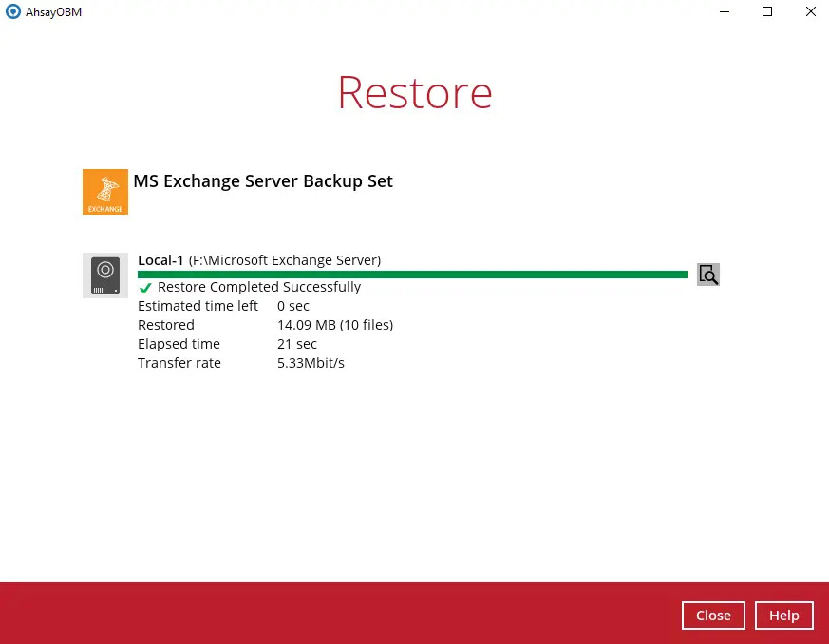
Task: Click the green restore progress bar
Action: (412, 275)
